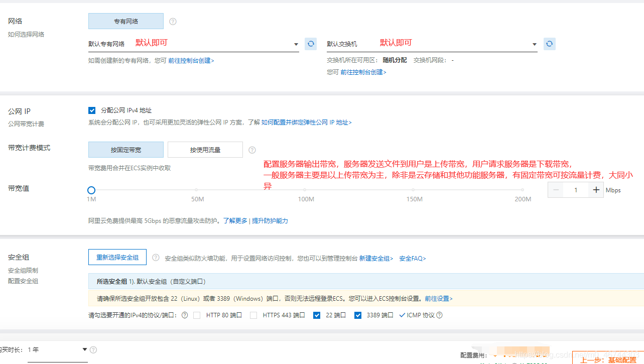Image resolution: width=644 pixels, height=364 pixels.
Task: Set bandwidth slider to 50M mark
Action: [197, 190]
